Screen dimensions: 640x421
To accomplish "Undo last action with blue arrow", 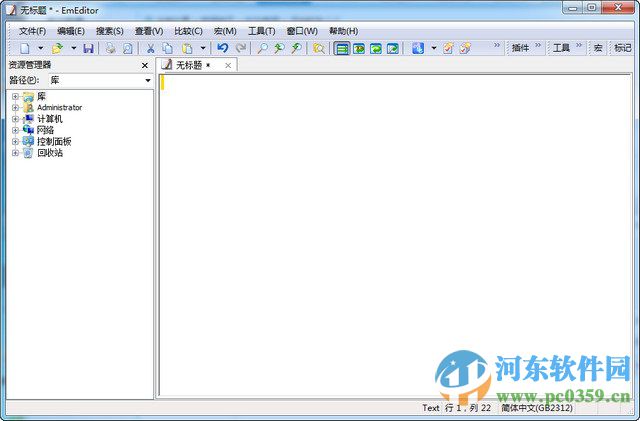I will 222,48.
